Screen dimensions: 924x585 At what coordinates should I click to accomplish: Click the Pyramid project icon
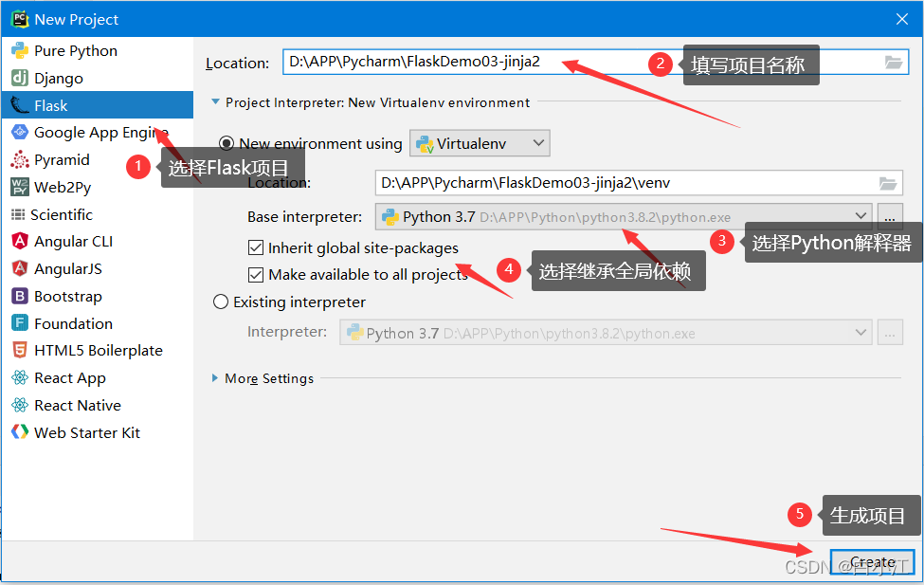pos(20,160)
